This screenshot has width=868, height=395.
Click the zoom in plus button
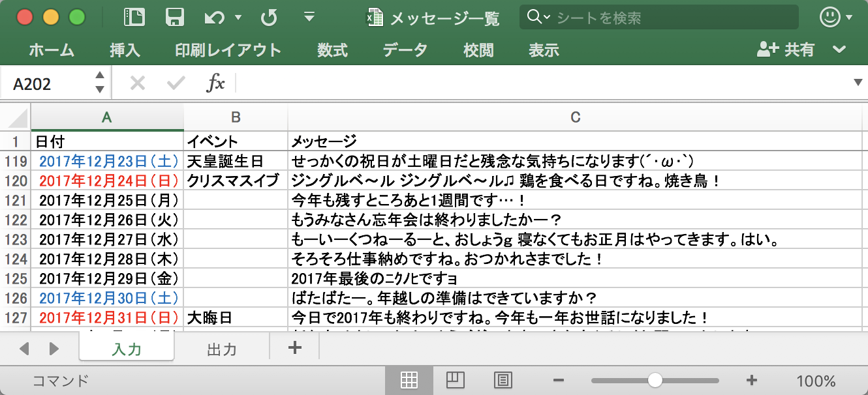(x=752, y=381)
